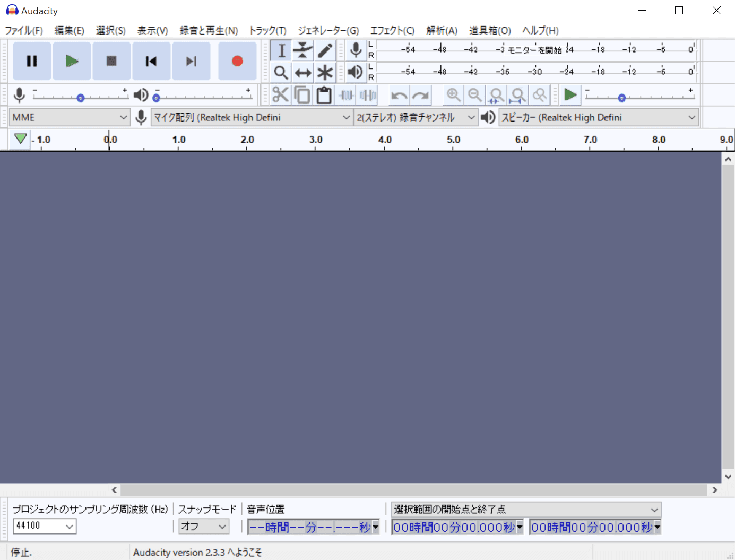Click Fit project to width icon
The image size is (735, 560).
pyautogui.click(x=517, y=95)
